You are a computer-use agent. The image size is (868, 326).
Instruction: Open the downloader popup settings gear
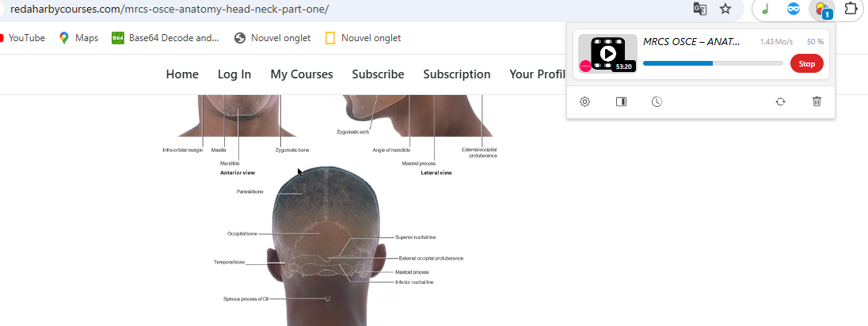[x=584, y=102]
